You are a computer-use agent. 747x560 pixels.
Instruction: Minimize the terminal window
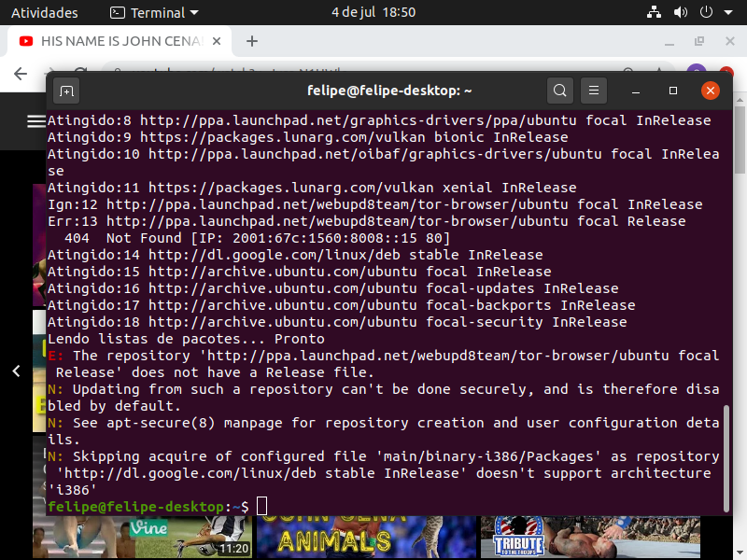tap(636, 91)
